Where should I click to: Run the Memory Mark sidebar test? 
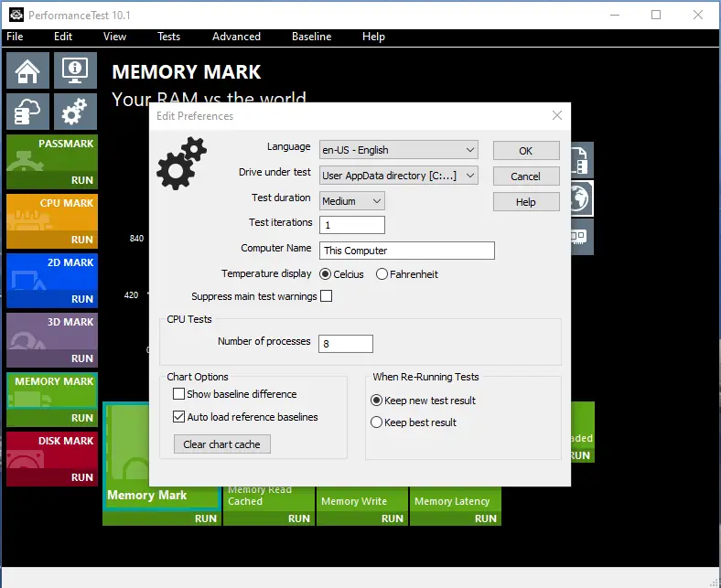point(81,417)
